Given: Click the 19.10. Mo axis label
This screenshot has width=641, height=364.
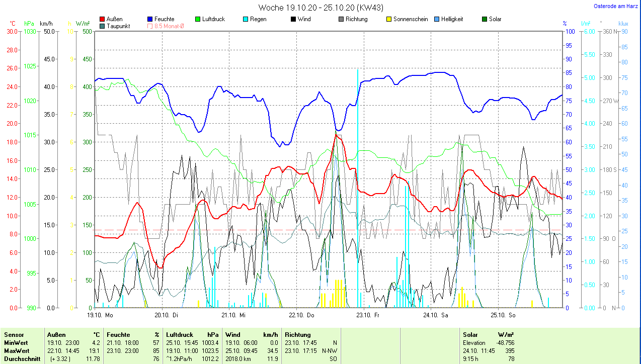Looking at the screenshot, I should [100, 315].
